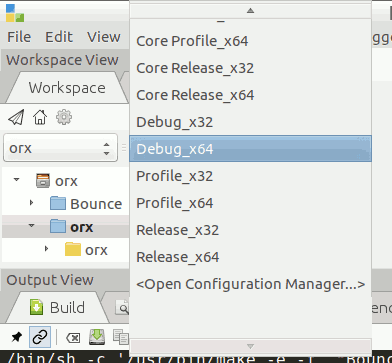Choose Debug_x32 configuration
Viewport: 392px width, 363px height.
(250, 122)
